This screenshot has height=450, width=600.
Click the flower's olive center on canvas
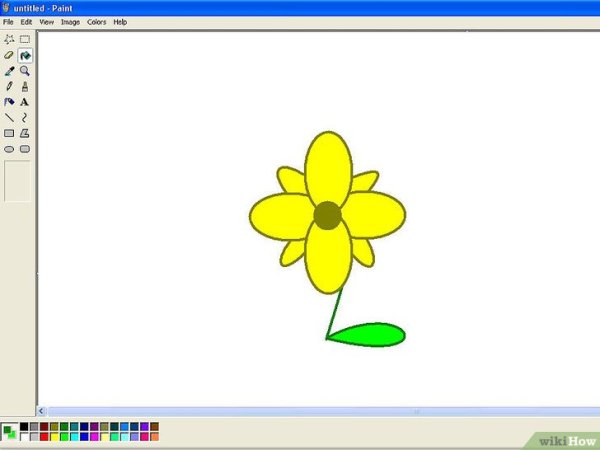click(x=327, y=215)
